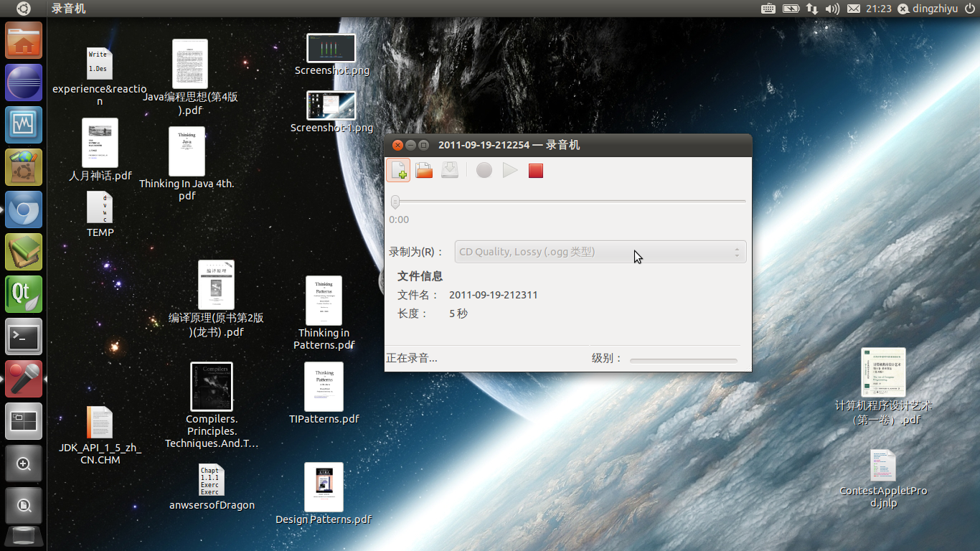Select 计算机程序设计艺术（第一卷）.pdf file
Image resolution: width=980 pixels, height=551 pixels.
[883, 387]
